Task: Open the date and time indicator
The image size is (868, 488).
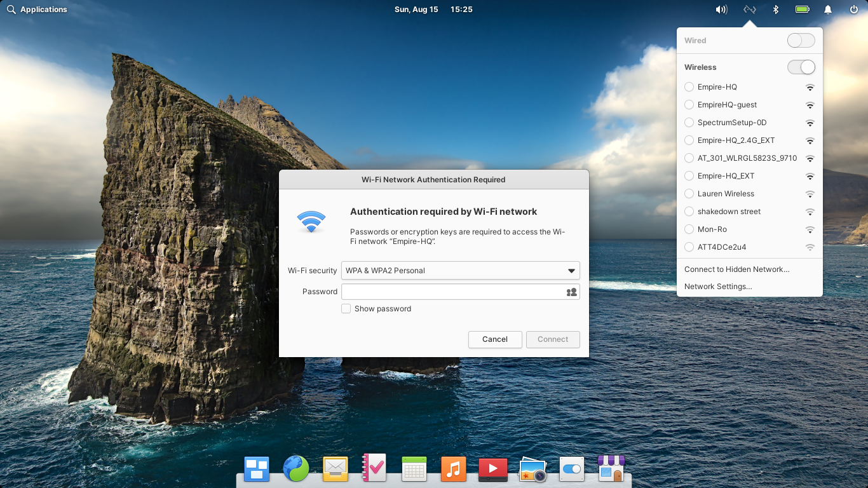Action: tap(433, 10)
